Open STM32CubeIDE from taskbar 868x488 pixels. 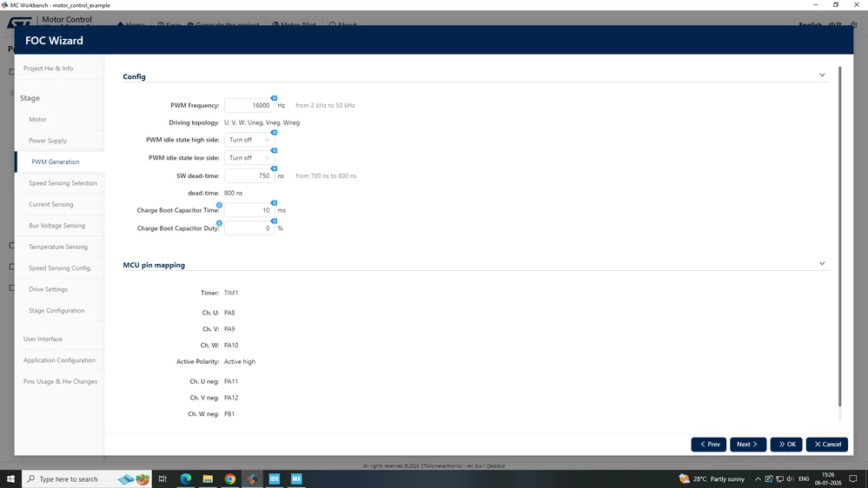click(x=274, y=478)
